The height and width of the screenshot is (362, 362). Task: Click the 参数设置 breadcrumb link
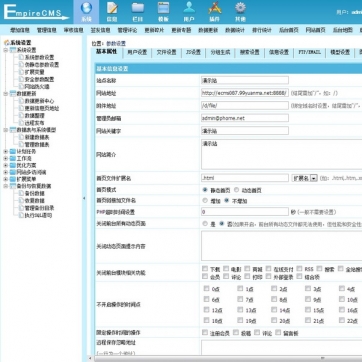(116, 43)
